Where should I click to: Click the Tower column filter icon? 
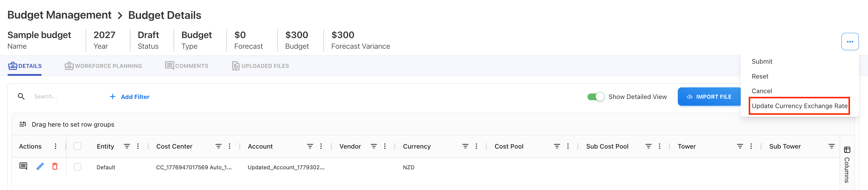click(x=740, y=146)
